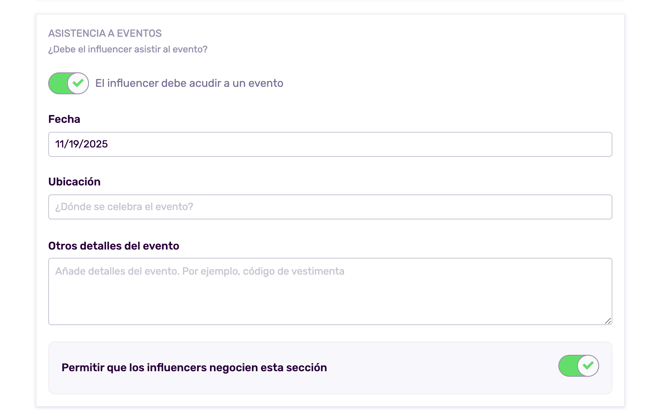Click the 'ASISTENCIA A EVENTOS' section heading
This screenshot has height=417, width=670.
coord(104,33)
